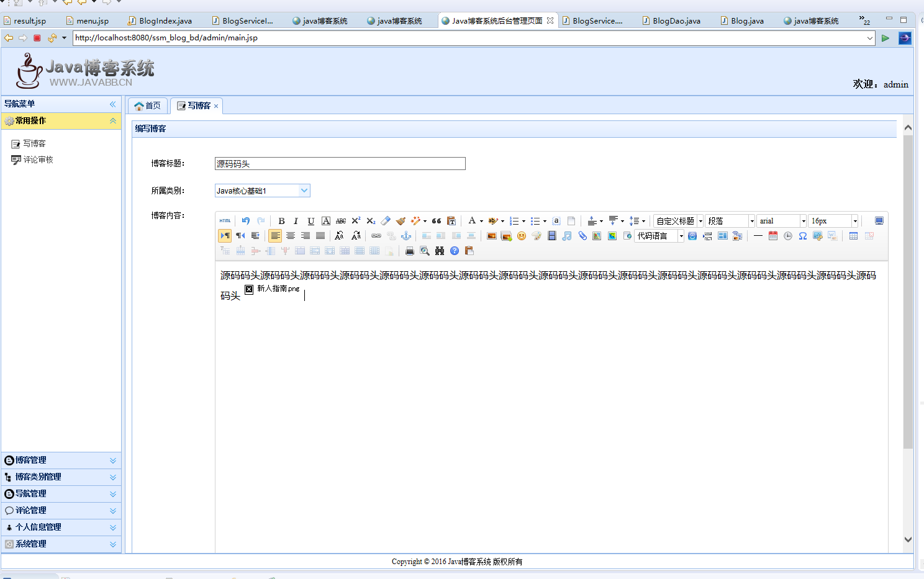This screenshot has height=579, width=924.
Task: Insert a hyperlink with the link icon
Action: tap(376, 236)
